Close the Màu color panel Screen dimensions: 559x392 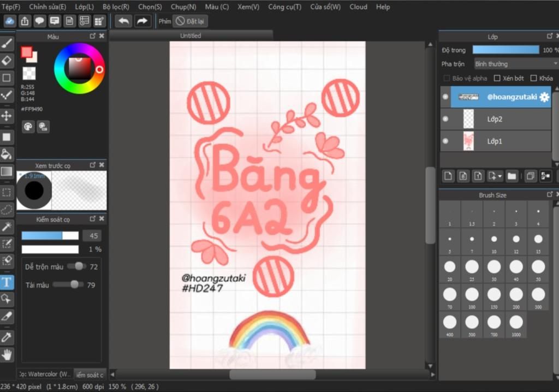click(102, 36)
